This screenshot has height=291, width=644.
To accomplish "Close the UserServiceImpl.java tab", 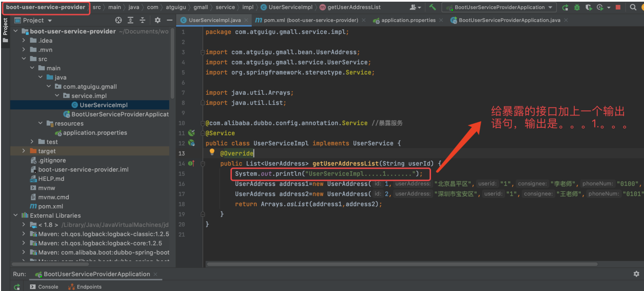I will click(246, 20).
